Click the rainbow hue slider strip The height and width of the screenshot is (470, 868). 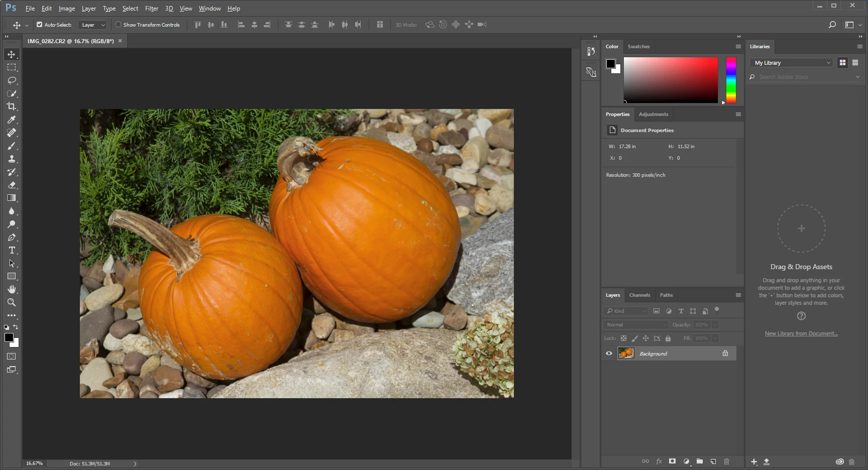coord(731,80)
